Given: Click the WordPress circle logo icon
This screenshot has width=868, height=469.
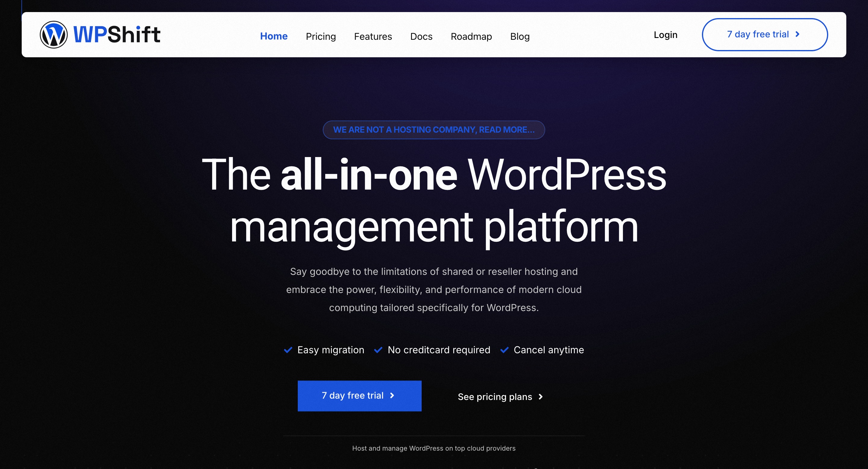Looking at the screenshot, I should click(x=54, y=35).
